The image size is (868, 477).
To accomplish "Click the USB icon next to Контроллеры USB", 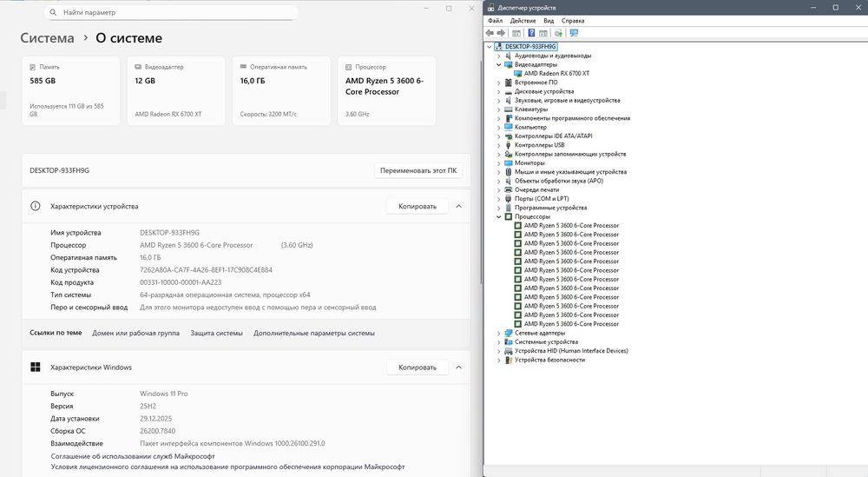I will point(508,145).
